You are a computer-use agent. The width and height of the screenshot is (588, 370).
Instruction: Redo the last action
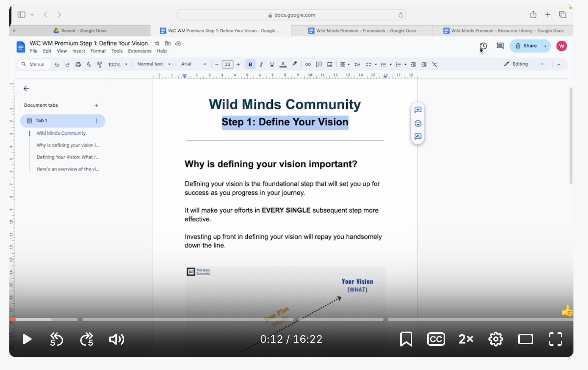[x=68, y=65]
